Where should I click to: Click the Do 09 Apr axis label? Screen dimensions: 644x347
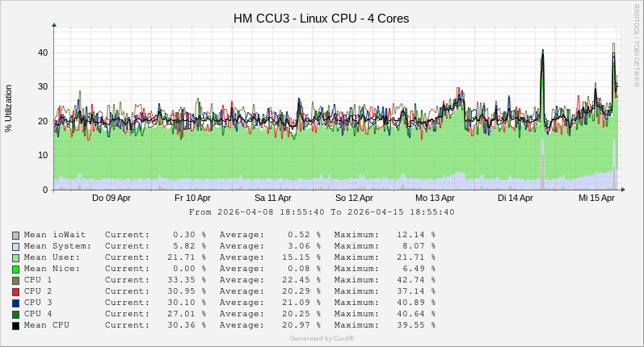[112, 198]
